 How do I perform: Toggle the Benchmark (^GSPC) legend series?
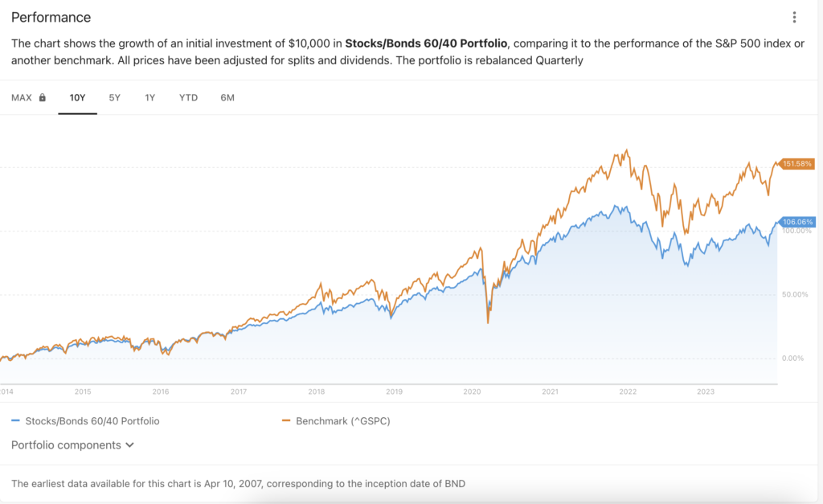pyautogui.click(x=342, y=420)
